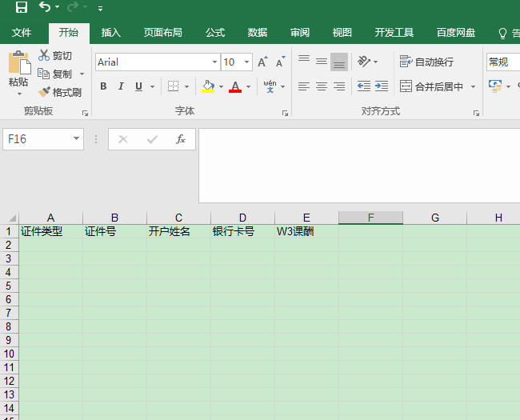This screenshot has height=420, width=520.
Task: Apply red font color
Action: [x=235, y=86]
